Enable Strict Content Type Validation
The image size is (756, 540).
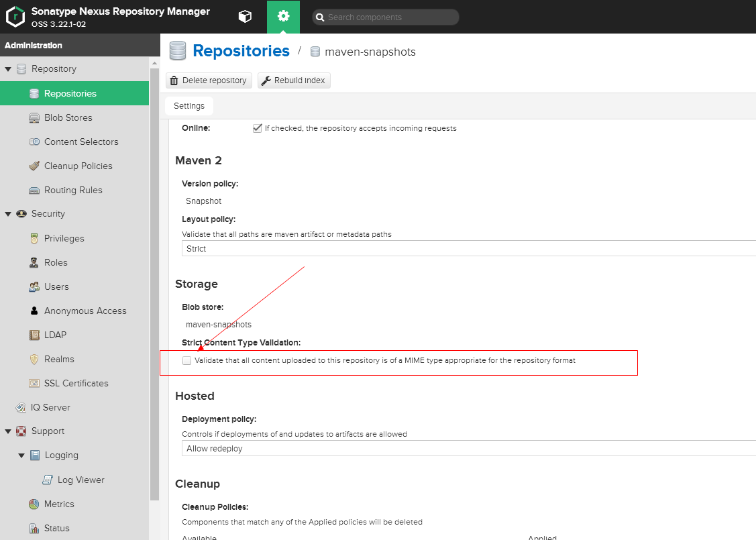(x=186, y=360)
